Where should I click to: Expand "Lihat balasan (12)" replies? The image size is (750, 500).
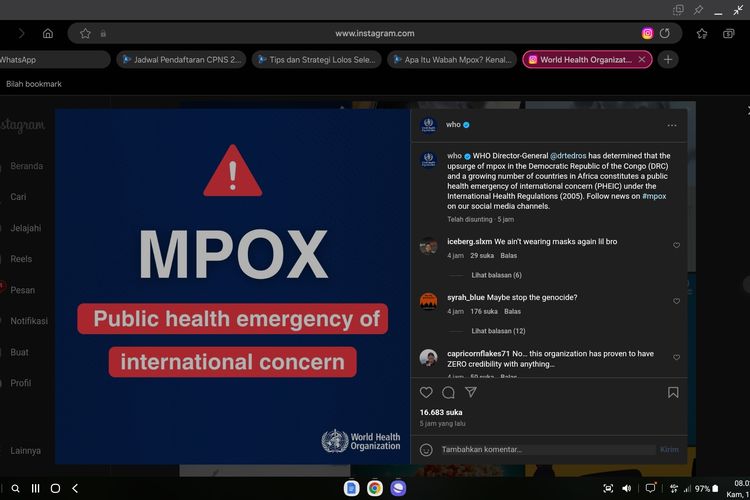[x=498, y=331]
